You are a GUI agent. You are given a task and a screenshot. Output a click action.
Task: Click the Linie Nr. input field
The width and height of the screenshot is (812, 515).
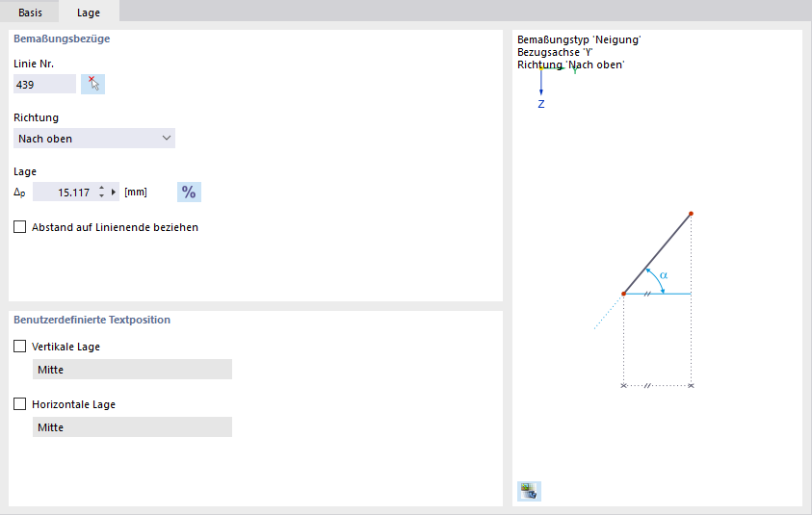coord(44,85)
